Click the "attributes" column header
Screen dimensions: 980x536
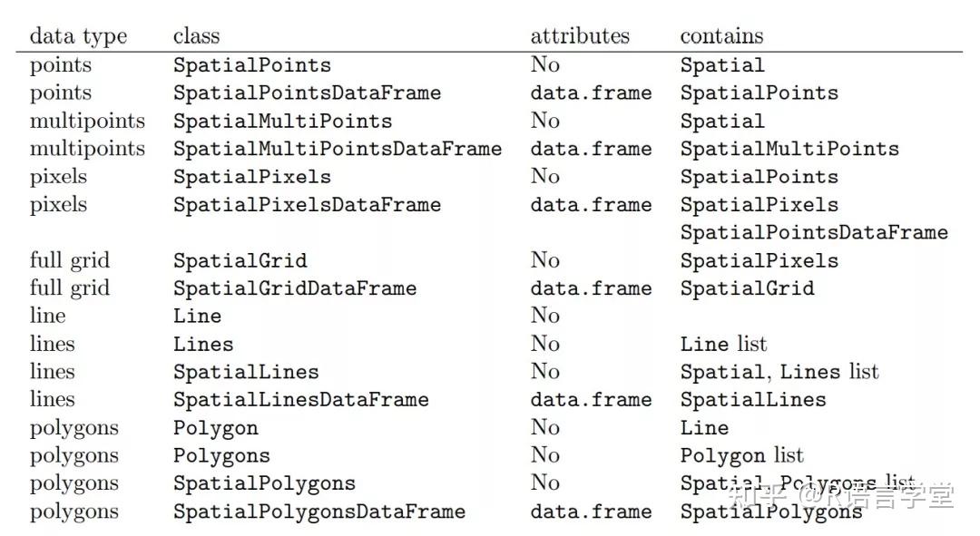(580, 36)
